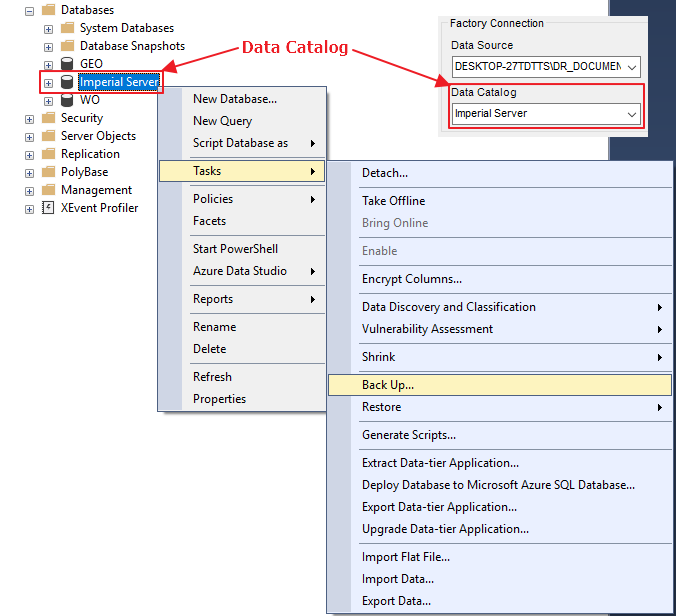Expand the GEO database node

coord(48,65)
